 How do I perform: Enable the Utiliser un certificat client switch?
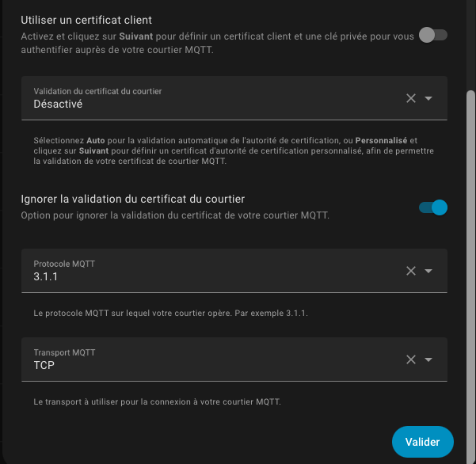coord(433,35)
